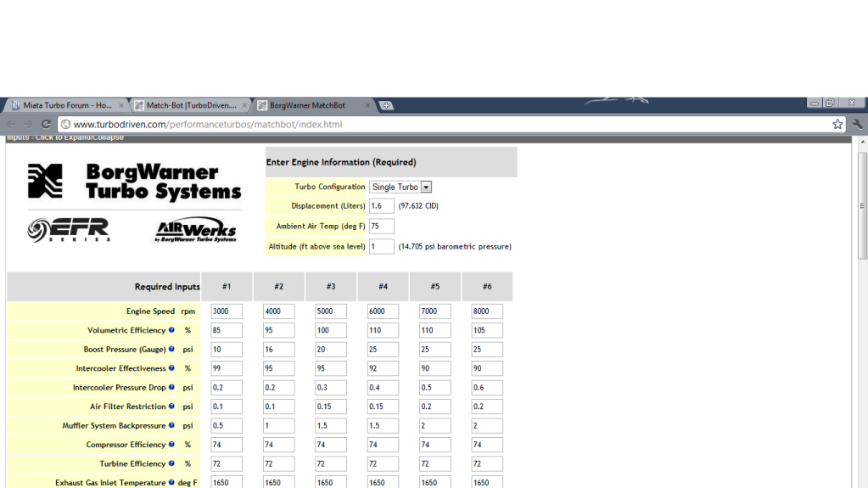Click the browser back arrow
This screenshot has width=868, height=488.
11,124
